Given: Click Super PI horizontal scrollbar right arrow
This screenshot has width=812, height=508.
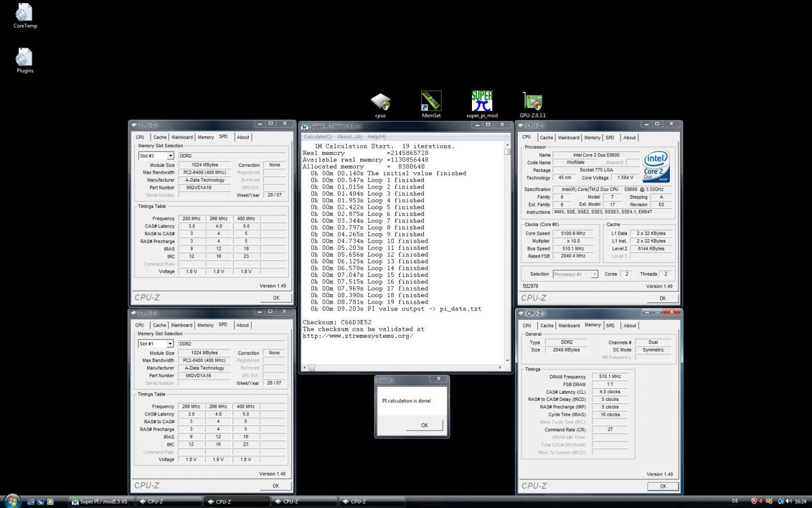Looking at the screenshot, I should [x=500, y=367].
